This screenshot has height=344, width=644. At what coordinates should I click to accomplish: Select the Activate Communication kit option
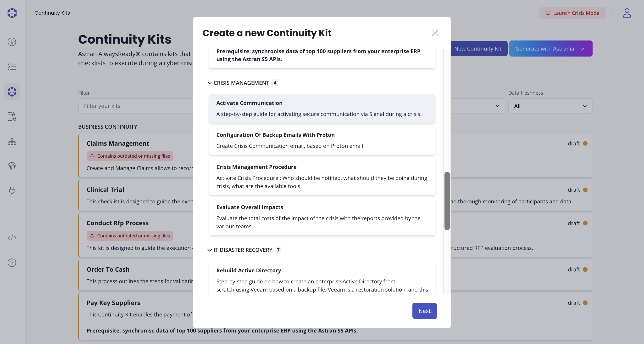pos(322,109)
